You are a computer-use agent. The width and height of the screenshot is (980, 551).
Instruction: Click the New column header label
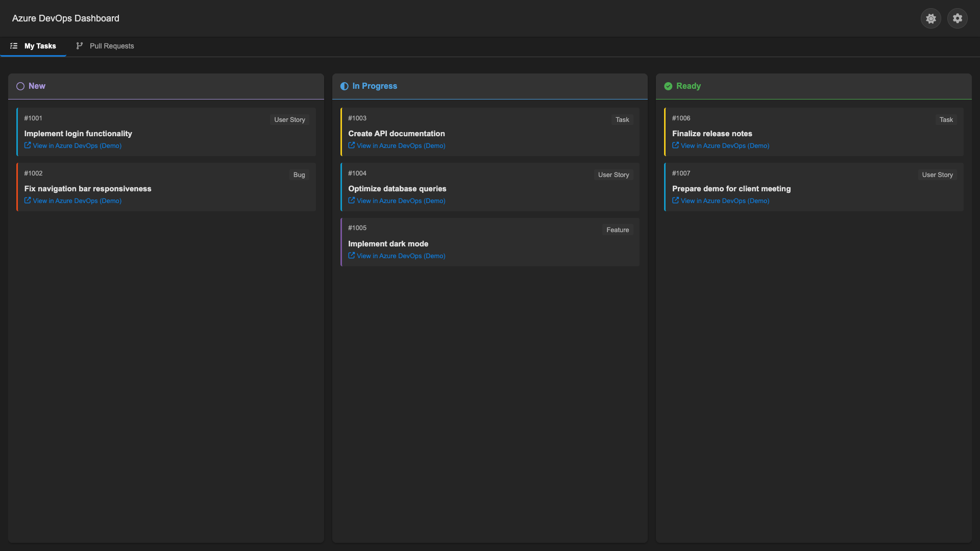[x=37, y=86]
